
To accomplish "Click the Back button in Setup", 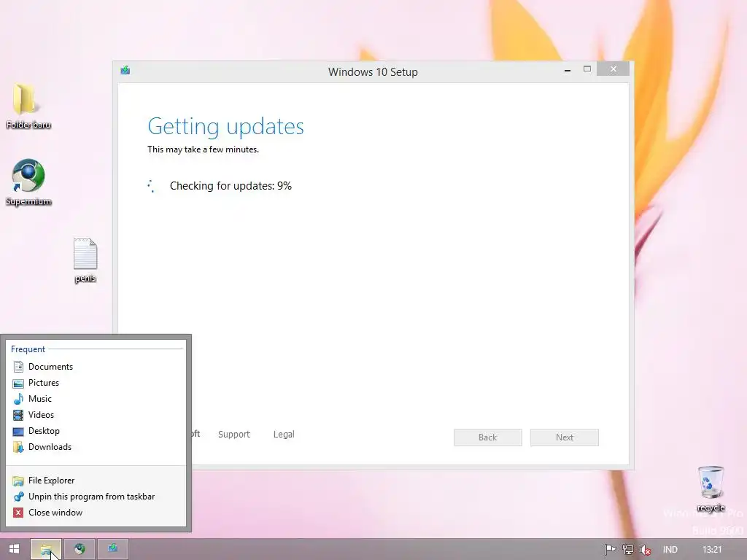I will point(488,437).
